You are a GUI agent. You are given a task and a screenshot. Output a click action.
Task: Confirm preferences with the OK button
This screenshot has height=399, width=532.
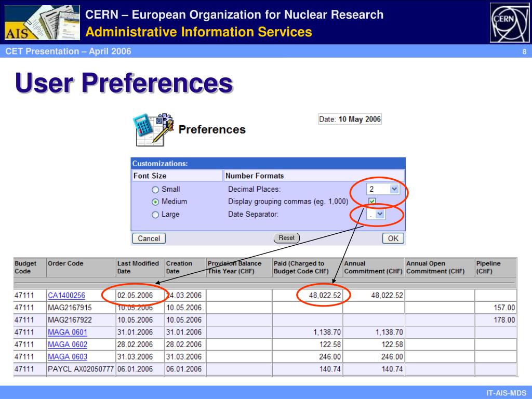pyautogui.click(x=393, y=238)
